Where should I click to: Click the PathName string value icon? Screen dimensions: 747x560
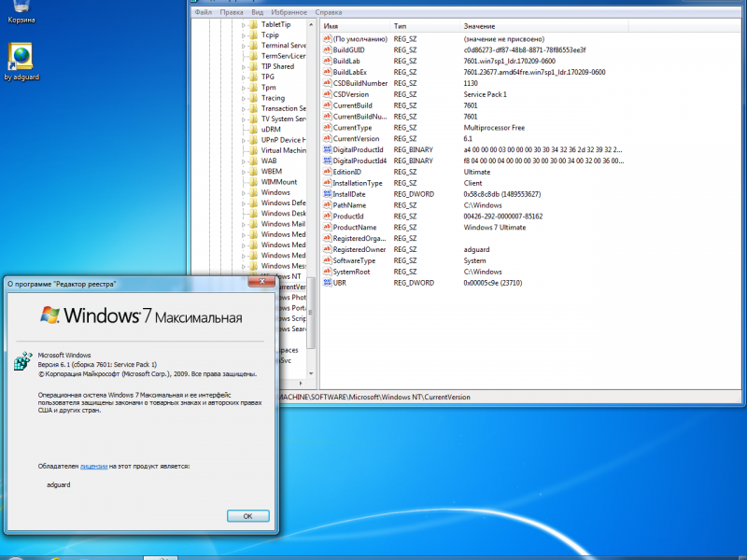coord(327,205)
